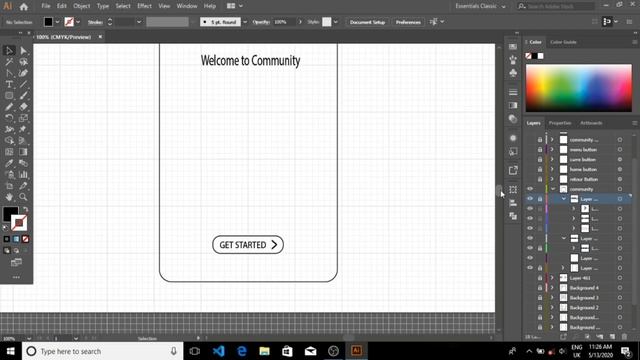This screenshot has height=360, width=640.
Task: Click GET STARTED button on the artboard
Action: 248,244
